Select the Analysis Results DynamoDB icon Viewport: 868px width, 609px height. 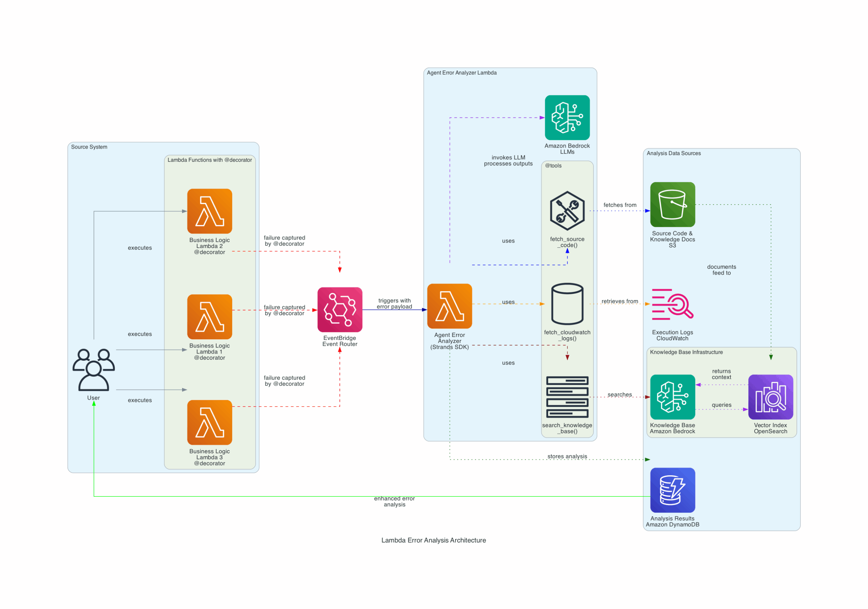click(672, 490)
